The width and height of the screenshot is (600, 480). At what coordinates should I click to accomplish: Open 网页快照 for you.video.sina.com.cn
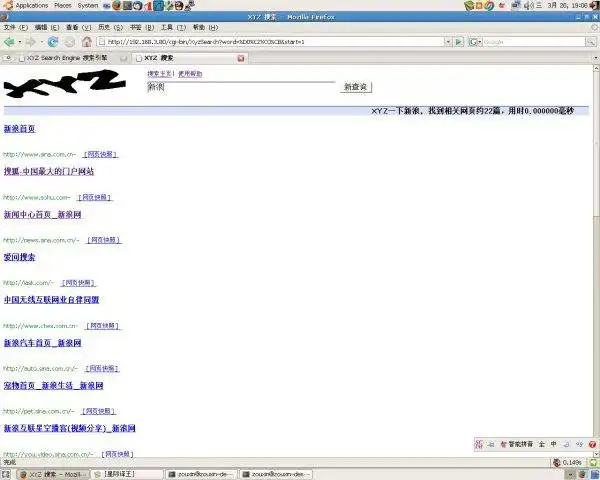pyautogui.click(x=117, y=454)
